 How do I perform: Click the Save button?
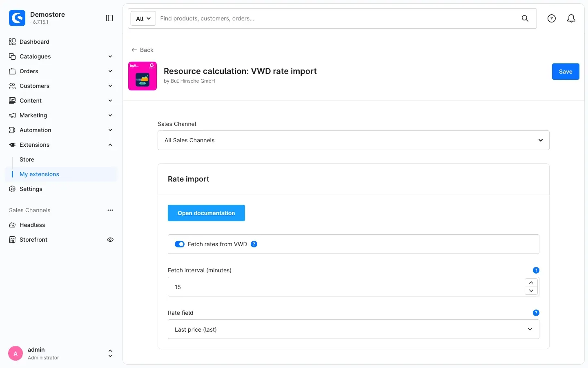(x=566, y=72)
